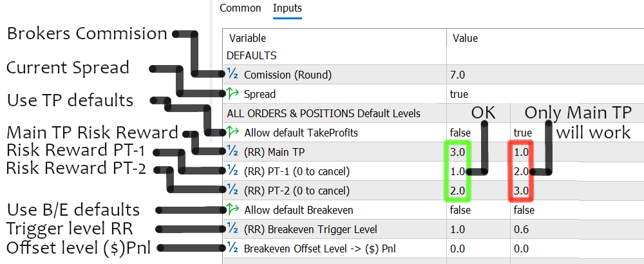
Task: Click the (RR) PT-1 variable icon
Action: (x=232, y=171)
